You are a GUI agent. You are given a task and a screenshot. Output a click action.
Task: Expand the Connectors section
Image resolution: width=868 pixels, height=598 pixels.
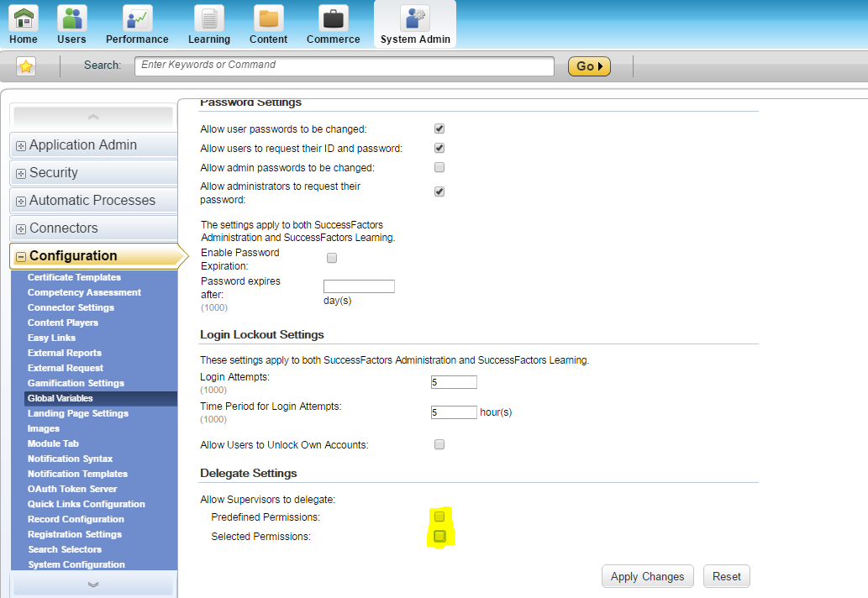click(x=21, y=229)
